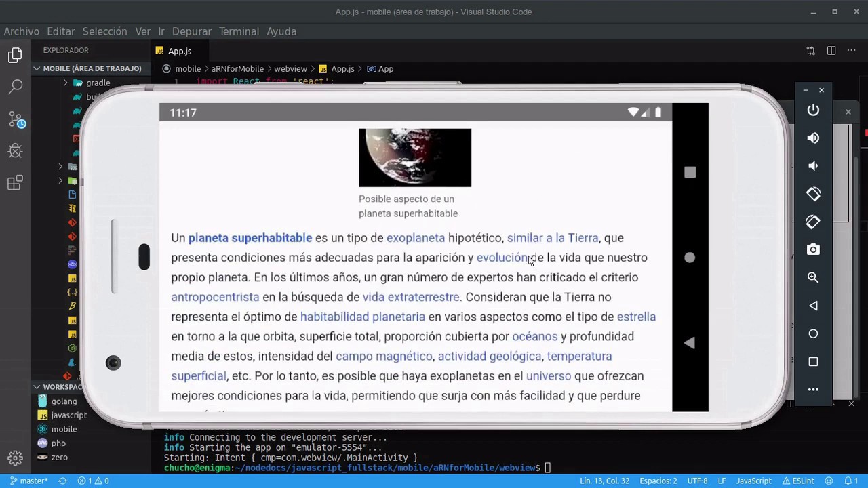The width and height of the screenshot is (868, 488).
Task: Open the Explorer view in activity bar
Action: tap(15, 56)
